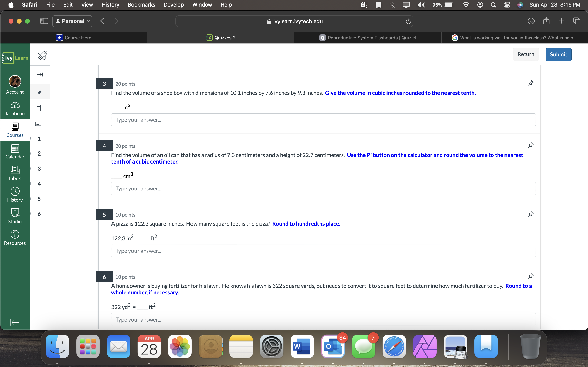Click the pinned questions filter icon

click(40, 92)
